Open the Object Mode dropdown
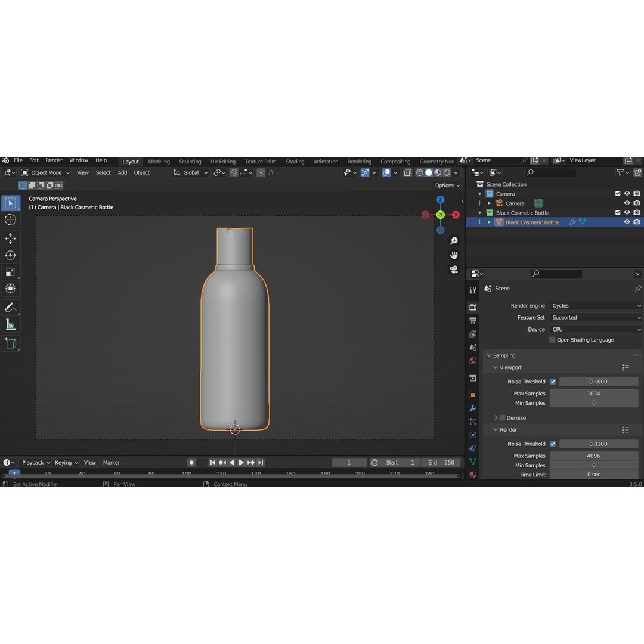The height and width of the screenshot is (644, 644). pyautogui.click(x=45, y=173)
